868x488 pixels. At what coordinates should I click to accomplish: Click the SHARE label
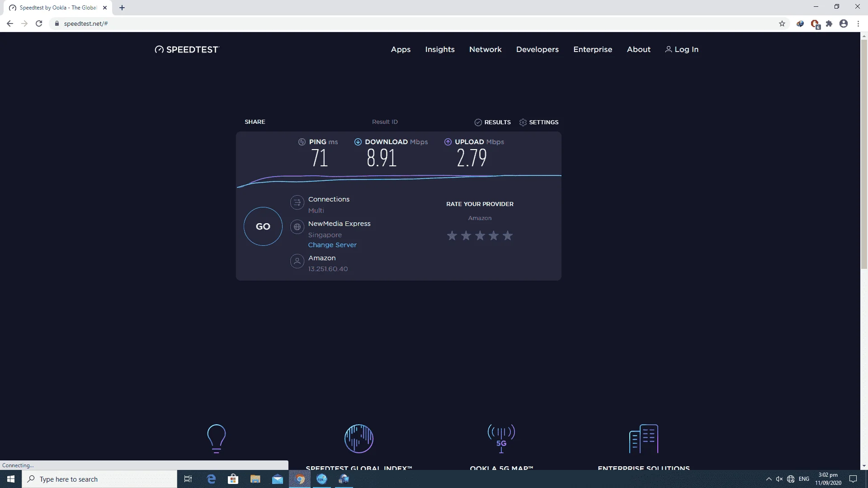tap(255, 122)
